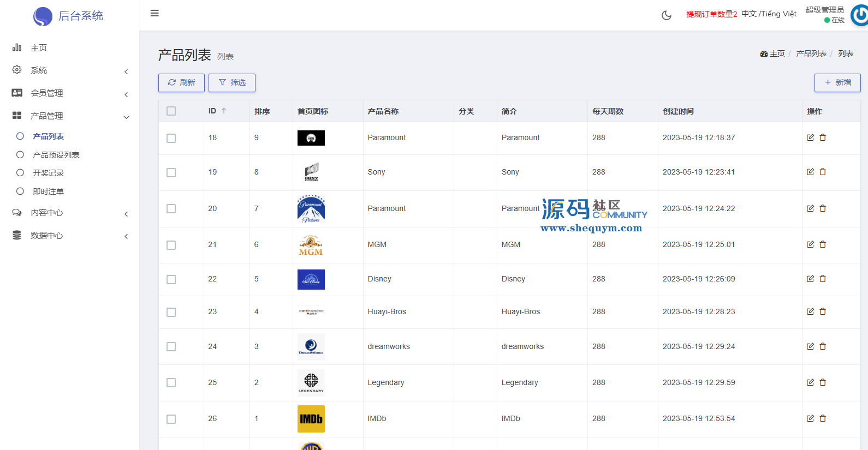Check the box for ID 20 row
This screenshot has height=450, width=868.
point(171,209)
